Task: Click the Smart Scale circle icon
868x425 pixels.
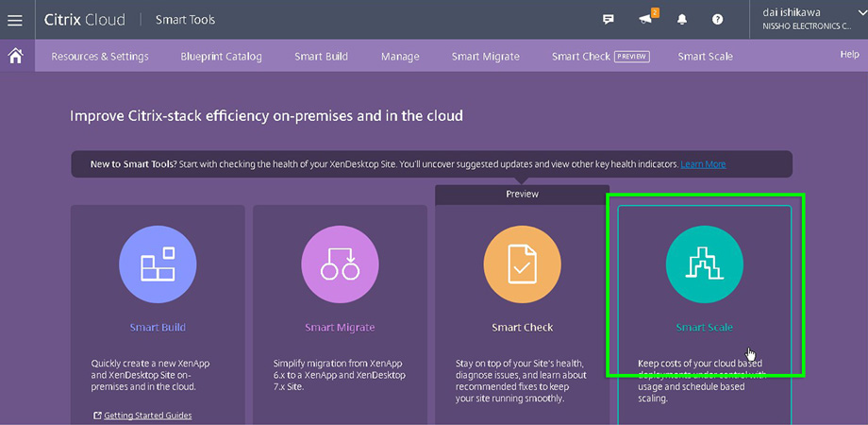Action: point(704,264)
